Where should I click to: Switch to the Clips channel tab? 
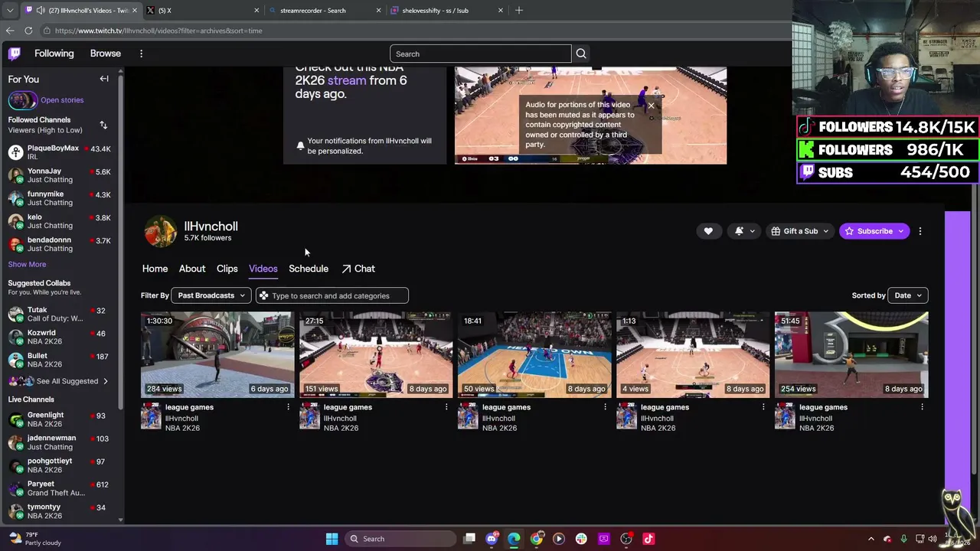(x=227, y=269)
